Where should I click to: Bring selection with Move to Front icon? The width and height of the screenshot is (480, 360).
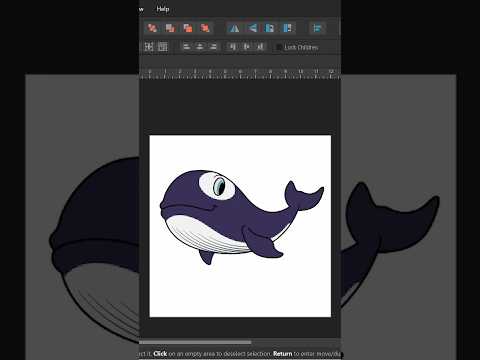click(205, 28)
